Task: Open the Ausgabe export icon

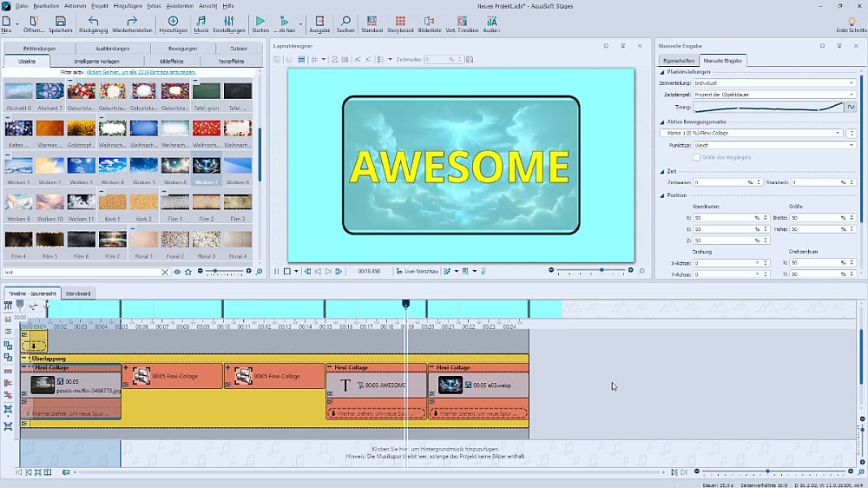Action: 319,20
